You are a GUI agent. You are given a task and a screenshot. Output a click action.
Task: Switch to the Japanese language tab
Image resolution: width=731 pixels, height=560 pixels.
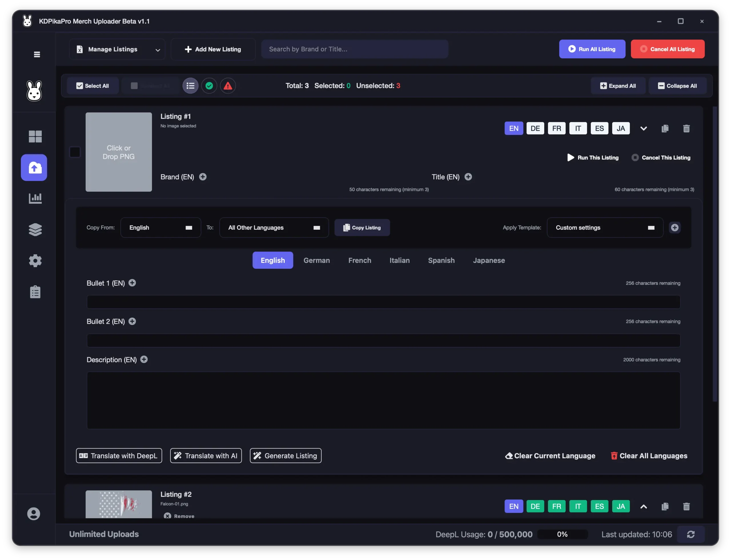[489, 260]
